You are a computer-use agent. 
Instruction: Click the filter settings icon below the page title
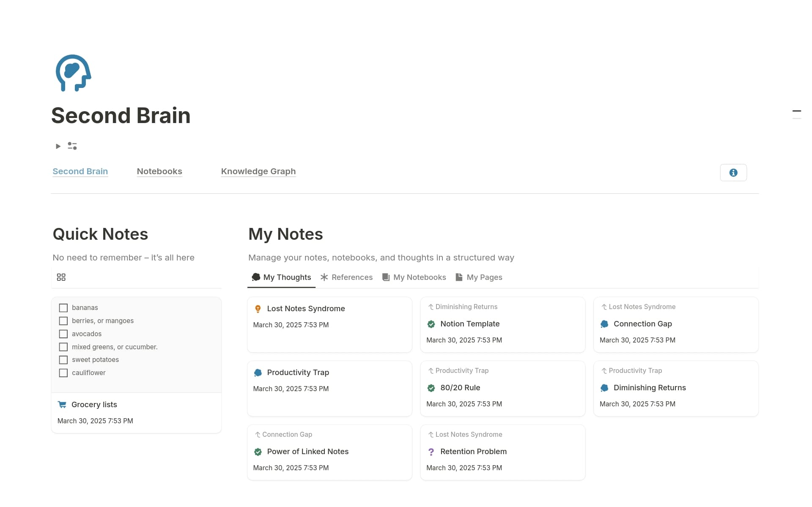pyautogui.click(x=72, y=146)
